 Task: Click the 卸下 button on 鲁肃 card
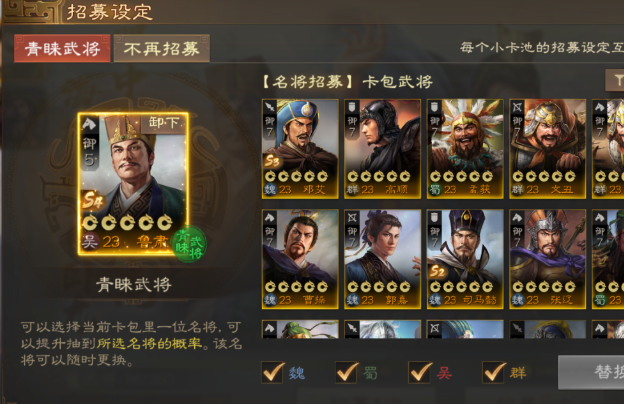click(164, 123)
